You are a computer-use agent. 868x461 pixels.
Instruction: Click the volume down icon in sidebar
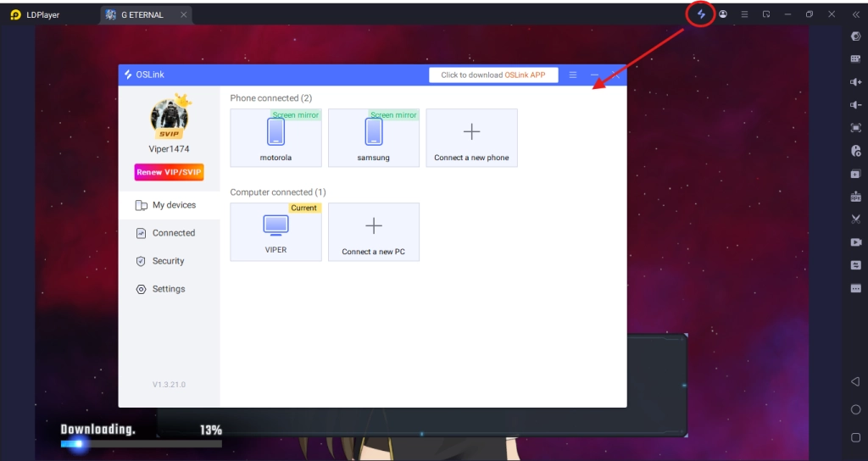[855, 105]
